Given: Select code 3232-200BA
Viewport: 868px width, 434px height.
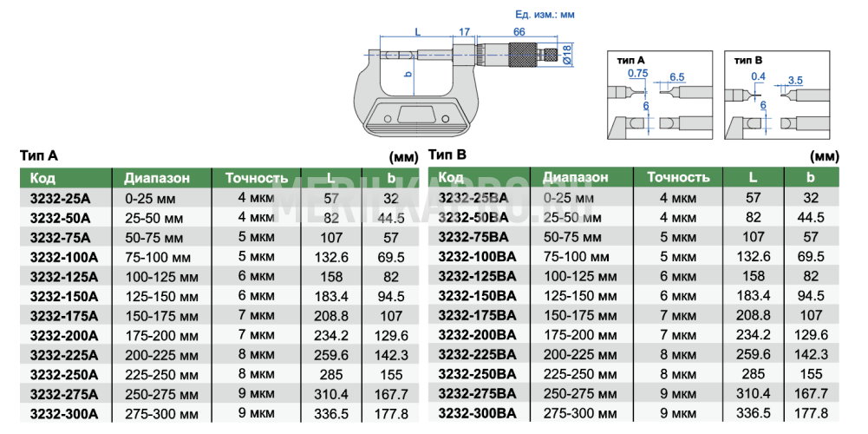Looking at the screenshot, I should (x=477, y=335).
